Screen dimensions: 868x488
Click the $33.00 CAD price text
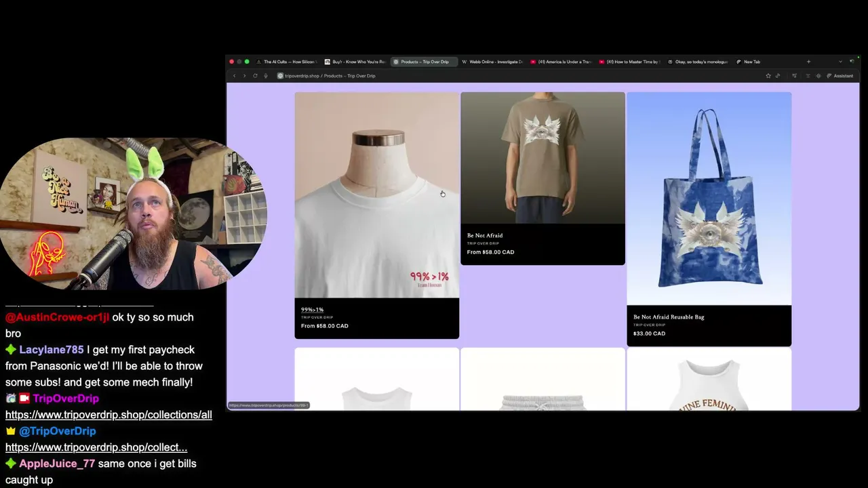point(649,333)
